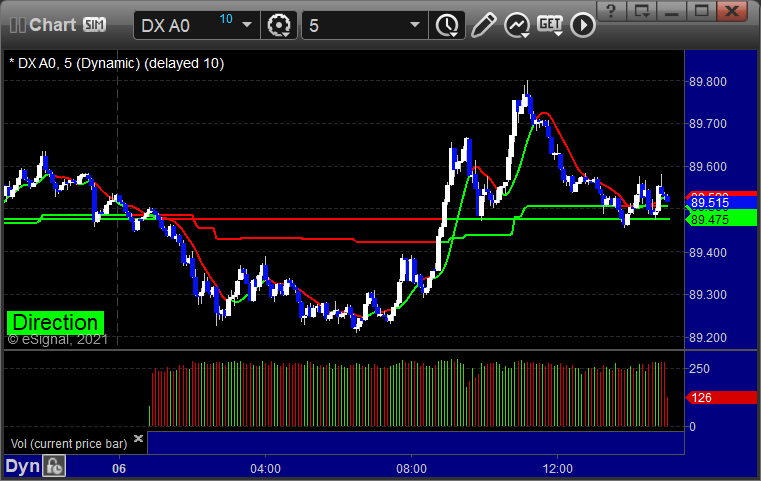Image resolution: width=761 pixels, height=481 pixels.
Task: Open the symbol settings gear icon
Action: point(279,25)
